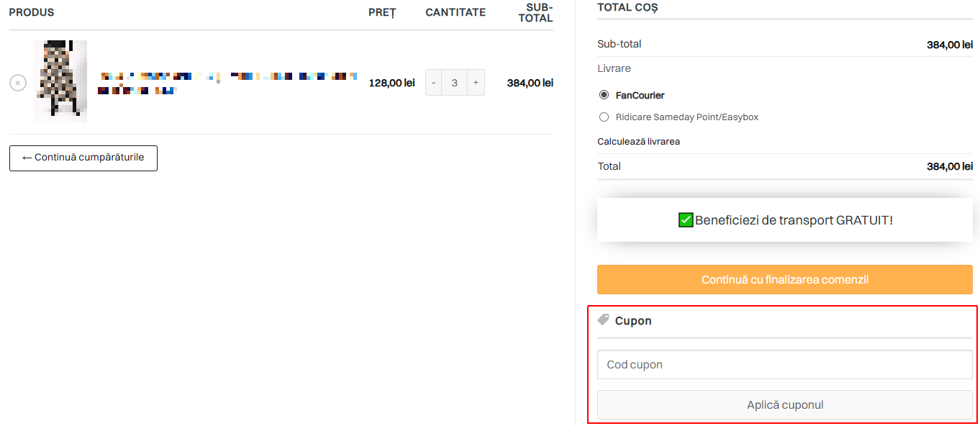The width and height of the screenshot is (980, 426).
Task: Click the PRODUS column header
Action: (x=32, y=12)
